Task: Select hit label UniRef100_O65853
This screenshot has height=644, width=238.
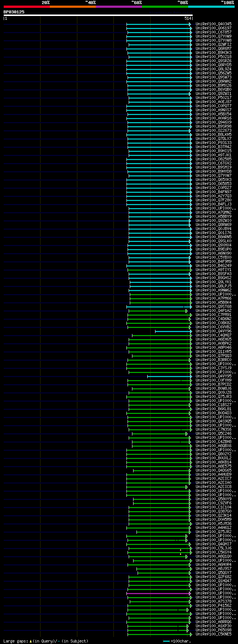Action: 213,184
